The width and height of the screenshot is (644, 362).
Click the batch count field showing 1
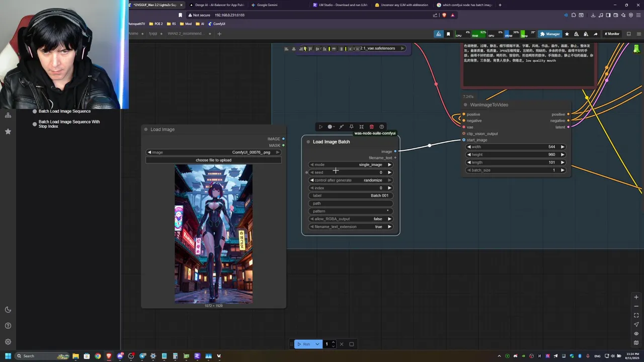point(327,344)
